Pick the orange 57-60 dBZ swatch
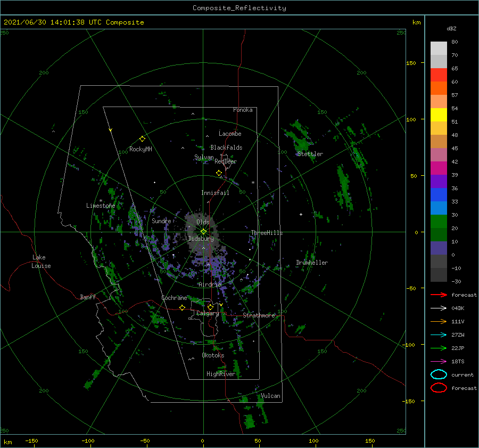The width and height of the screenshot is (479, 448). tap(439, 88)
